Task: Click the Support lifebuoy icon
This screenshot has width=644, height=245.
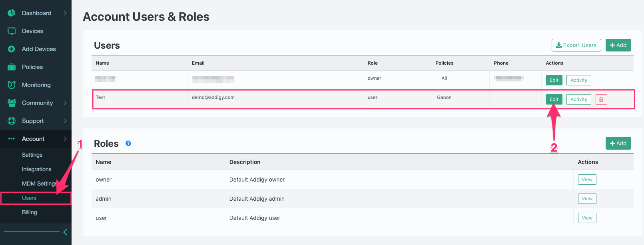Action: point(12,121)
